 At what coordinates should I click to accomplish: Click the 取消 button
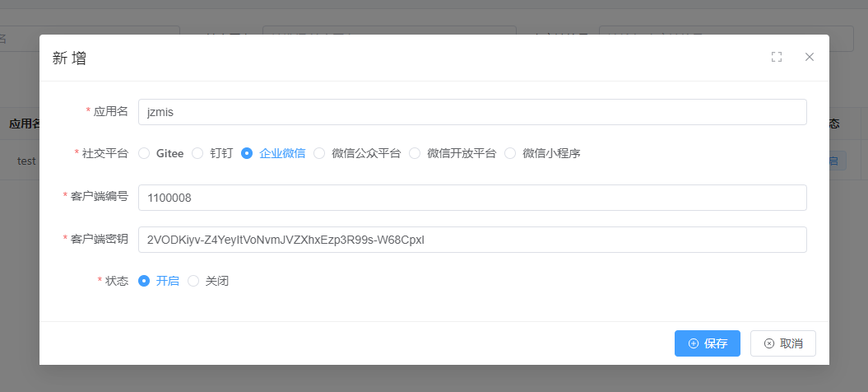[782, 343]
